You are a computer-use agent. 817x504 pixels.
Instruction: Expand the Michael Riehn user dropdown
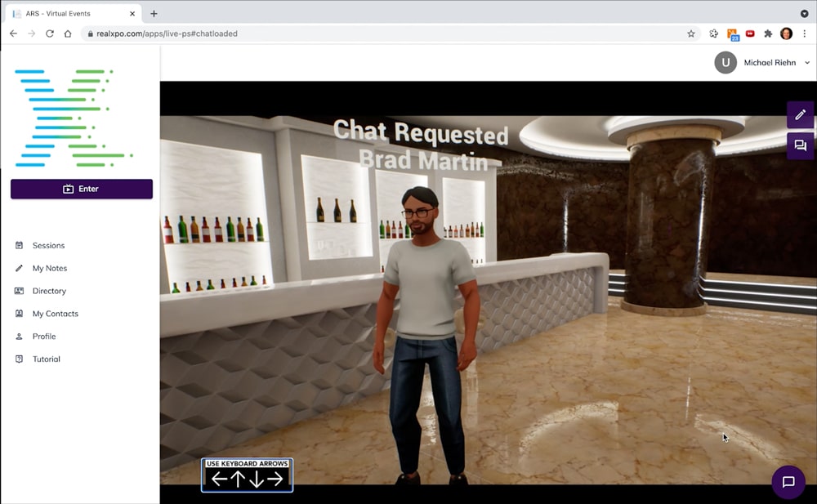[807, 63]
